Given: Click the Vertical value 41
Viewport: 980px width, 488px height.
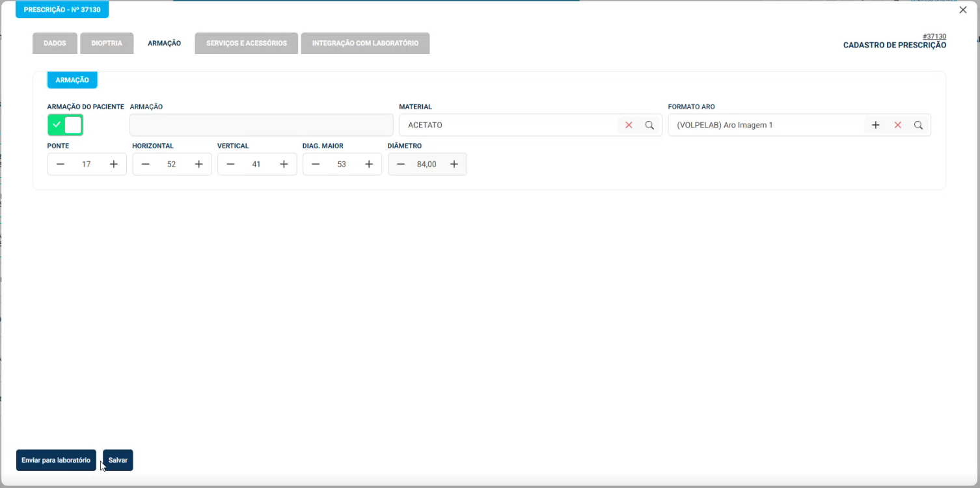Looking at the screenshot, I should [x=256, y=165].
